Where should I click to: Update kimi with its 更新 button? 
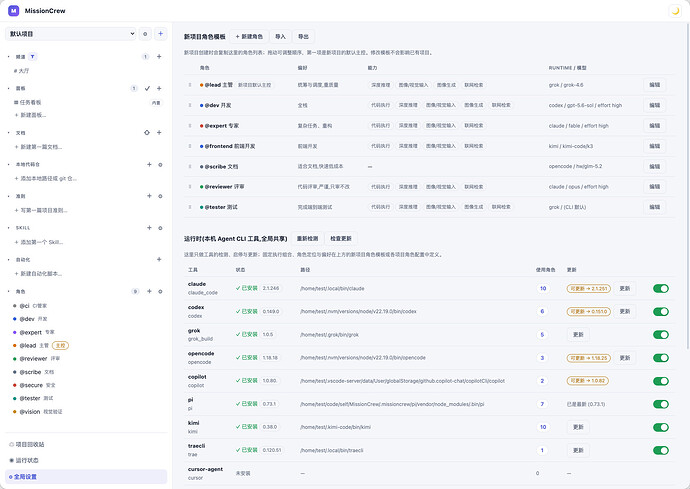tap(578, 427)
